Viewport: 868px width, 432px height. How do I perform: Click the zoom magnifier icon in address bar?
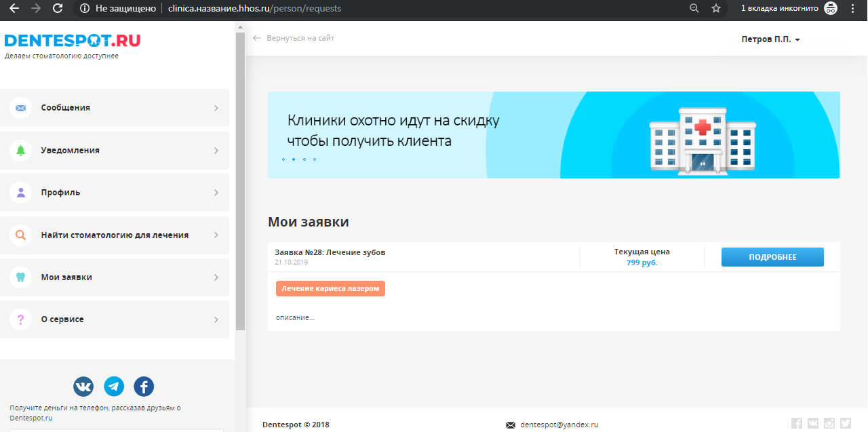(x=694, y=8)
